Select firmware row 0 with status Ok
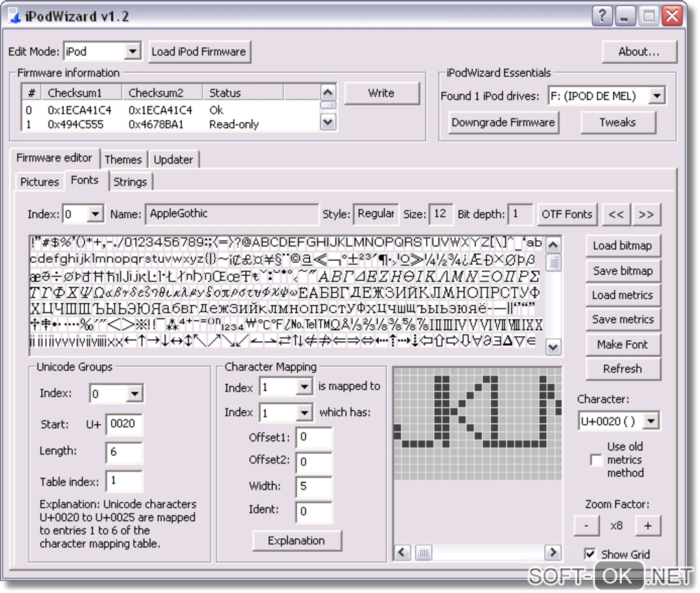 click(x=170, y=110)
